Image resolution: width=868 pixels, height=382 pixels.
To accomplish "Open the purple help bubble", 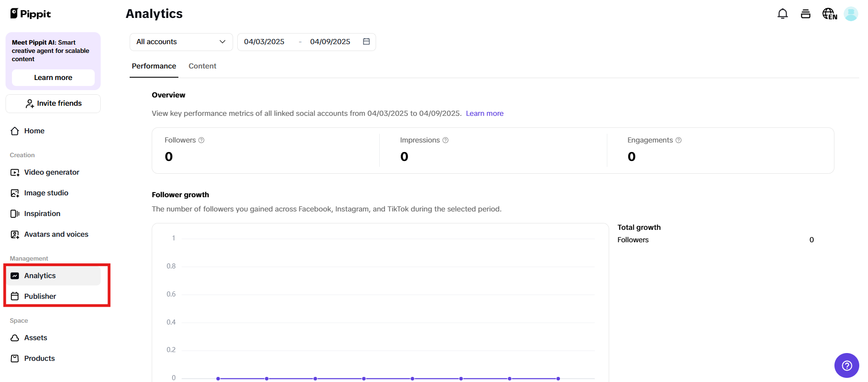I will coord(847,365).
